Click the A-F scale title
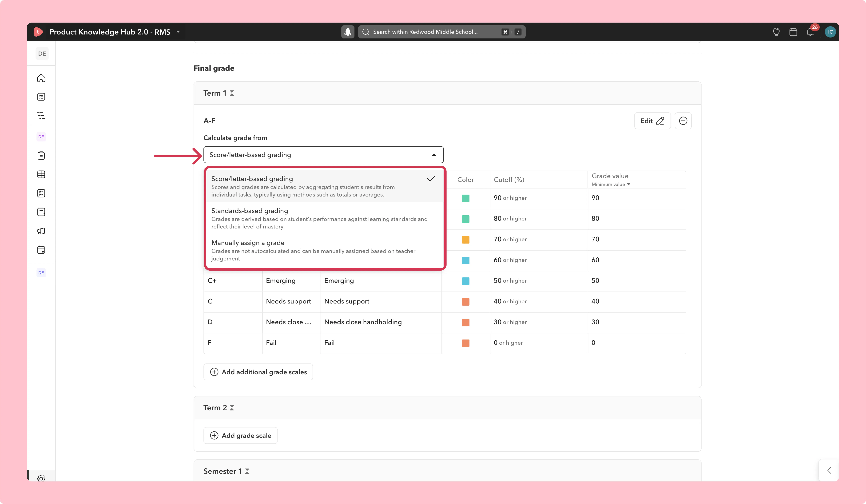The width and height of the screenshot is (866, 504). pos(209,121)
